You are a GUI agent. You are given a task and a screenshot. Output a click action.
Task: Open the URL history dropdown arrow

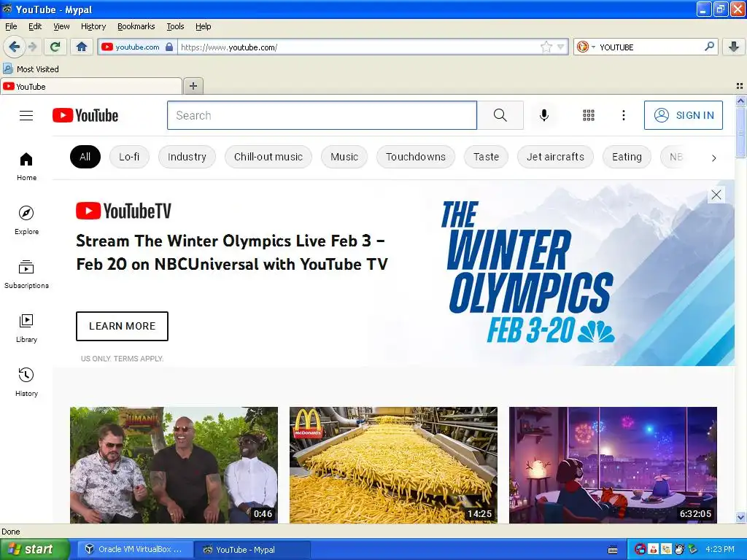click(x=561, y=47)
